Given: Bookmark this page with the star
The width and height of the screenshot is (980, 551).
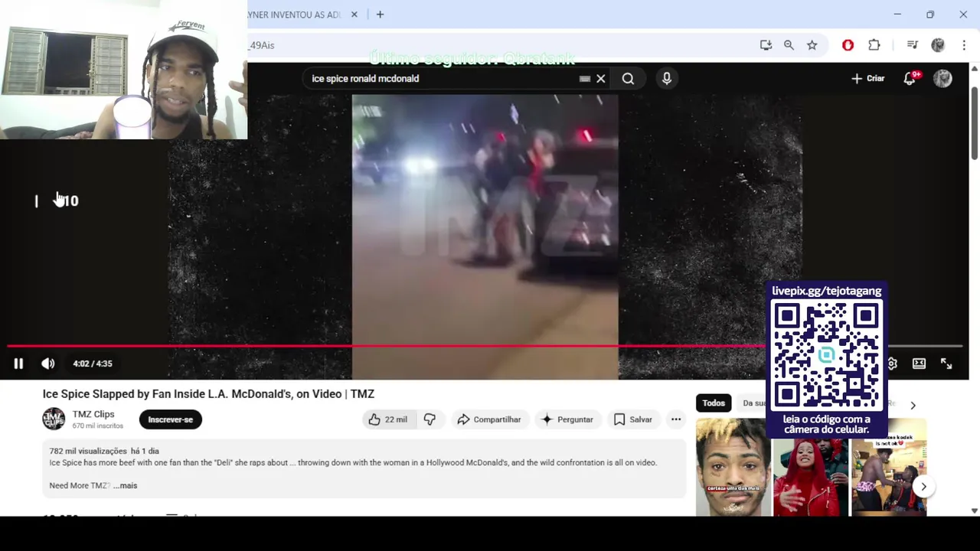Looking at the screenshot, I should (812, 45).
